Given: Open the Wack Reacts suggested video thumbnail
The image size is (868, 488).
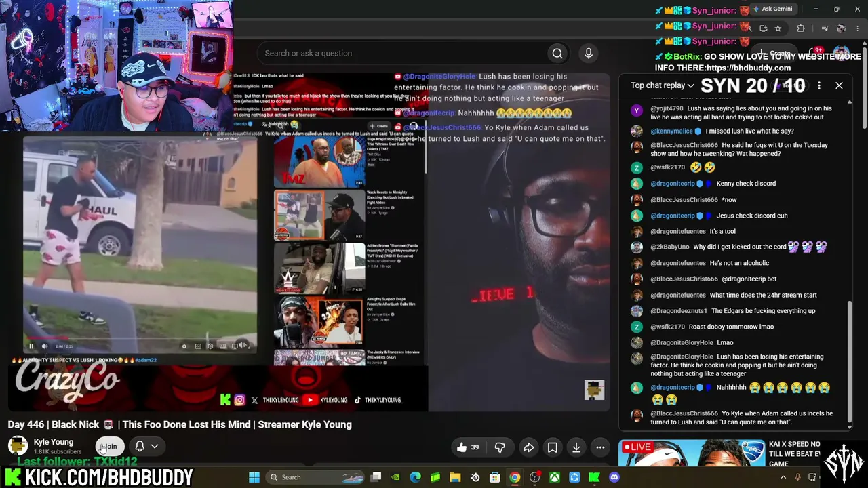Looking at the screenshot, I should (x=319, y=216).
